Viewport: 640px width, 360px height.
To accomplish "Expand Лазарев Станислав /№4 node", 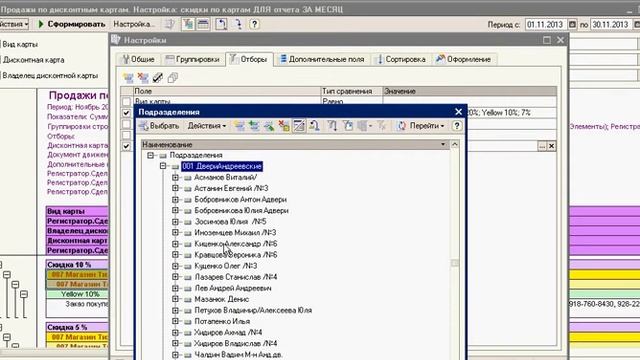I will click(175, 277).
